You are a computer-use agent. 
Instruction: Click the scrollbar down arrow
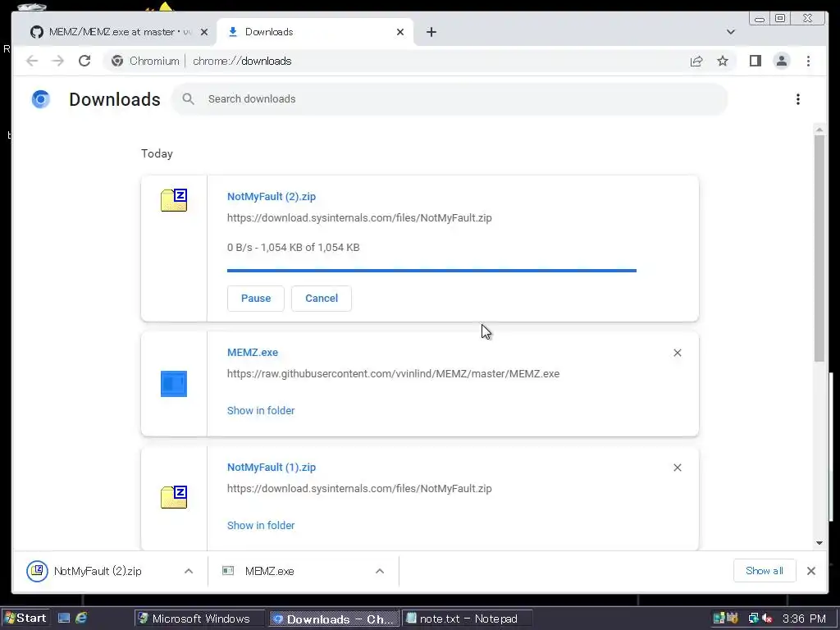pos(819,543)
